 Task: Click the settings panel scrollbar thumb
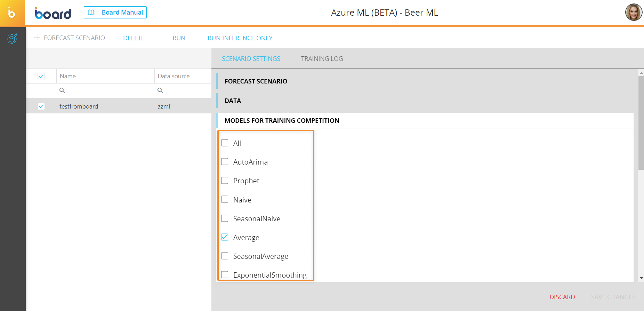(x=641, y=123)
